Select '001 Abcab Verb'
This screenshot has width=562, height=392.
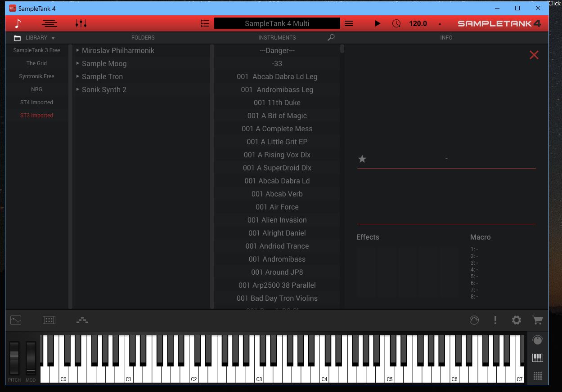(277, 194)
